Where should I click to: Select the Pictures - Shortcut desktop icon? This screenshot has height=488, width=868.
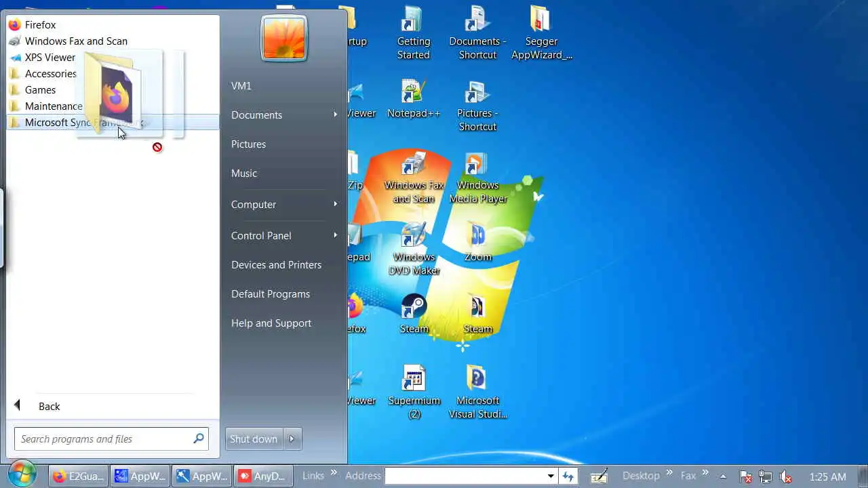(x=477, y=106)
